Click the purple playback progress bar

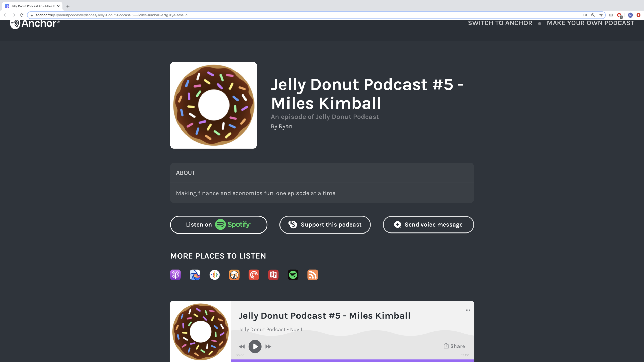point(352,361)
